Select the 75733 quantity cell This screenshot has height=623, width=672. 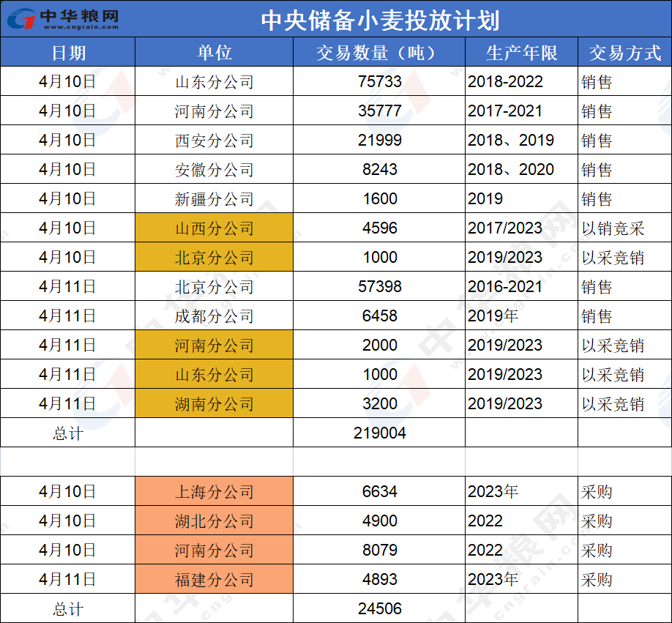point(379,82)
